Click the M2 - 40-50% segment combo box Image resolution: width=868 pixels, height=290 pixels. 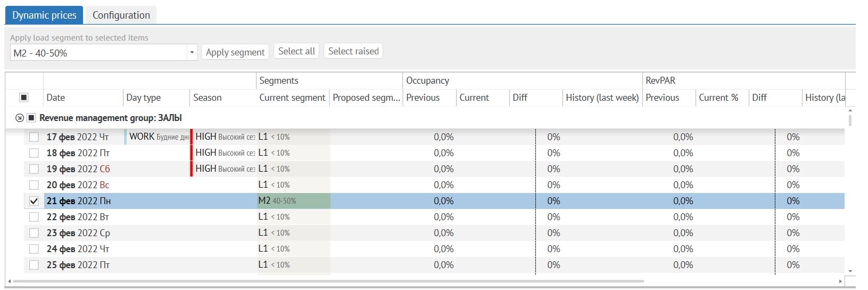click(98, 53)
